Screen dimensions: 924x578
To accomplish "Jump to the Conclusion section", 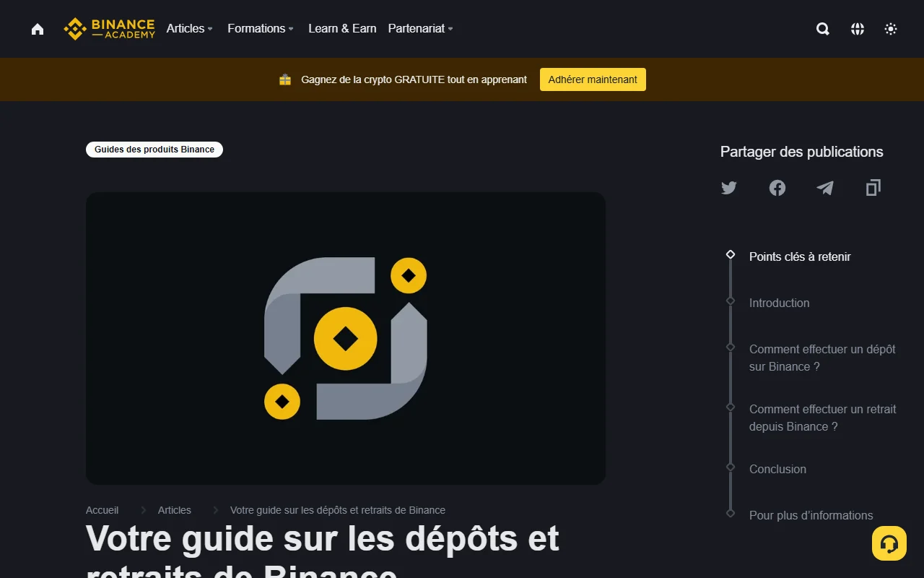I will pos(777,469).
